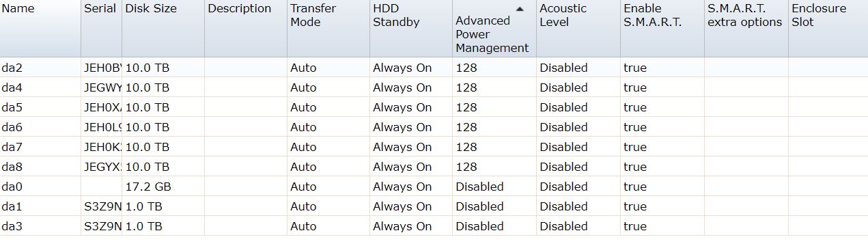Sort by the Transfer Mode column

click(328, 28)
